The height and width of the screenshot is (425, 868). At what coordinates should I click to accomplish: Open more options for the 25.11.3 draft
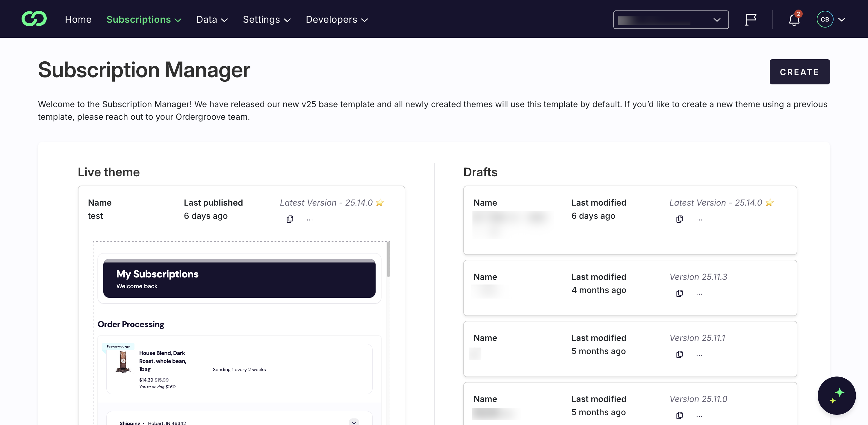[699, 293]
